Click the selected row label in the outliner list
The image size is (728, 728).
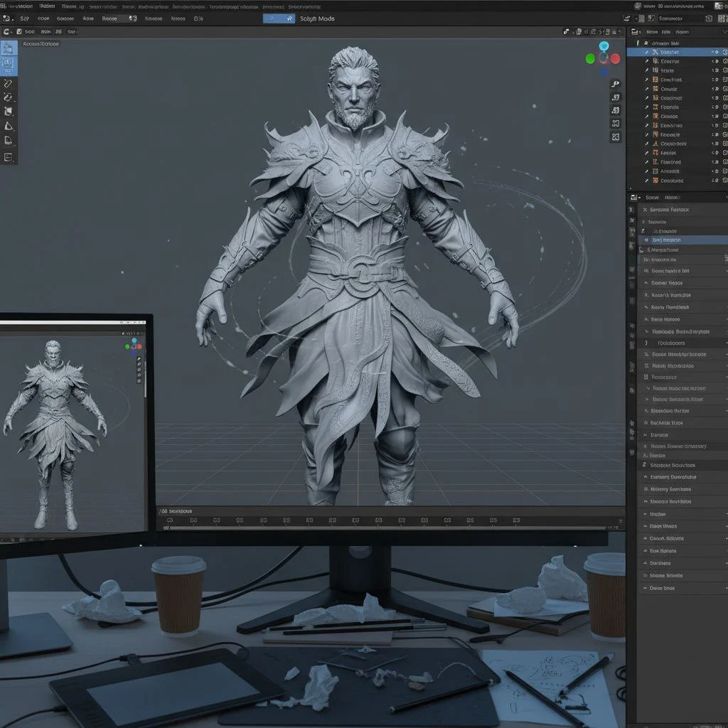coord(670,52)
